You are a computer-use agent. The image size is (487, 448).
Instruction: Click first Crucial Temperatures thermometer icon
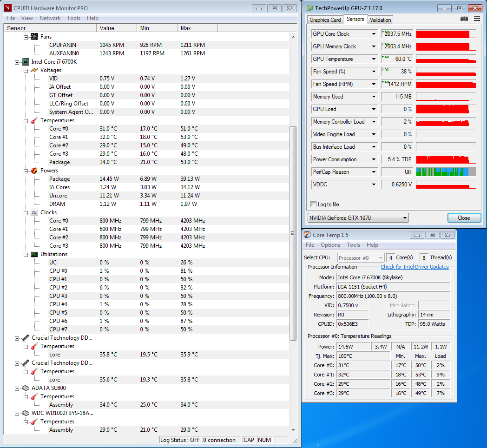(x=34, y=346)
